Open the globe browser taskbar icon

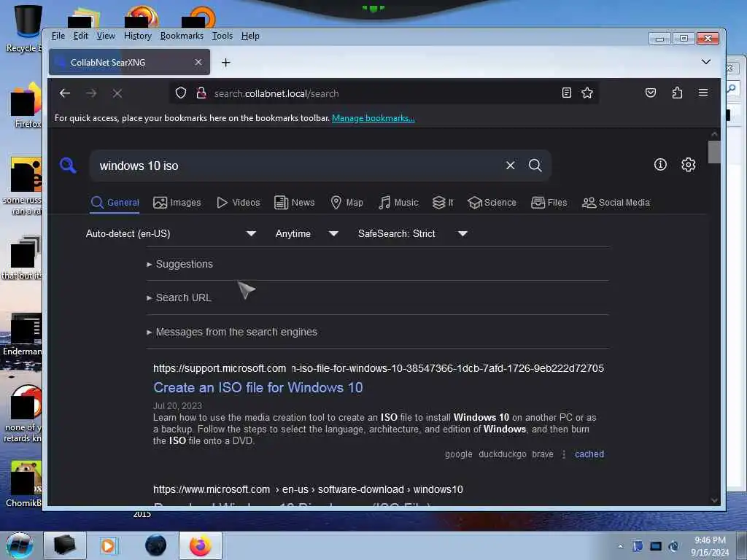pos(156,545)
